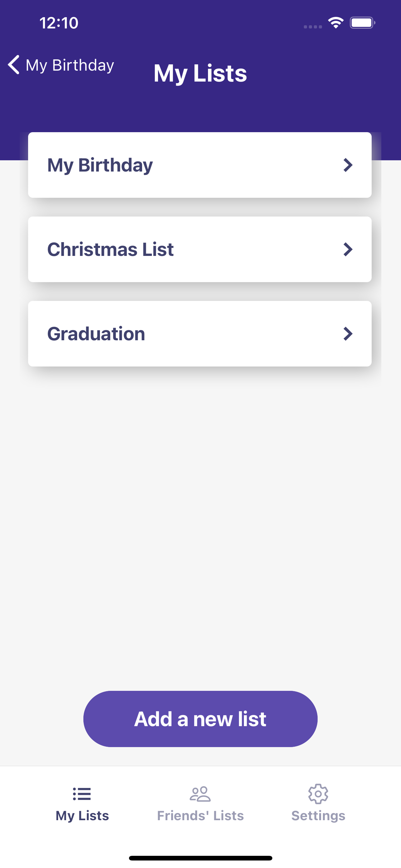The image size is (401, 868).
Task: Switch to the Friends' Lists tab label
Action: pos(200,816)
